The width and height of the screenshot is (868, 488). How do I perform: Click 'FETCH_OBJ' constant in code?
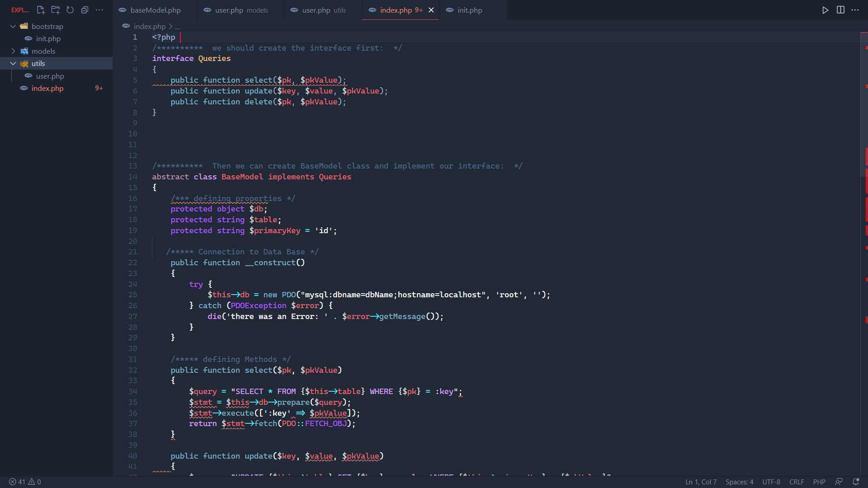pyautogui.click(x=325, y=423)
